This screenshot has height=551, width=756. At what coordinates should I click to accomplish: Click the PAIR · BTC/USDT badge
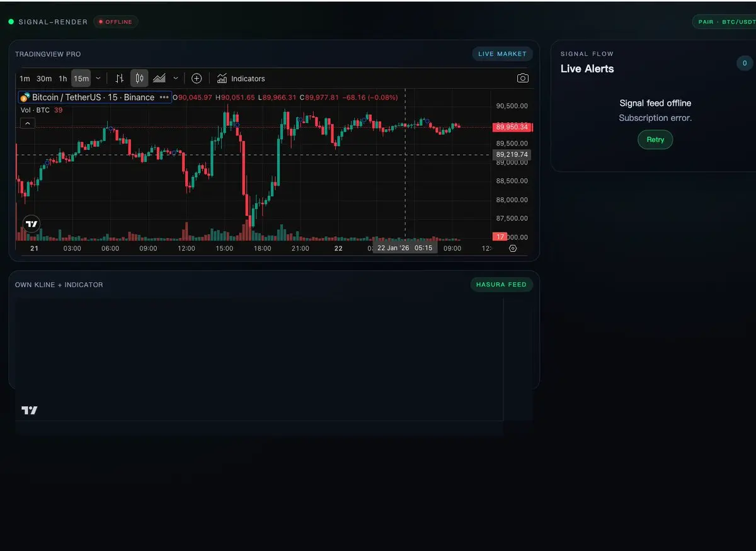pyautogui.click(x=724, y=22)
